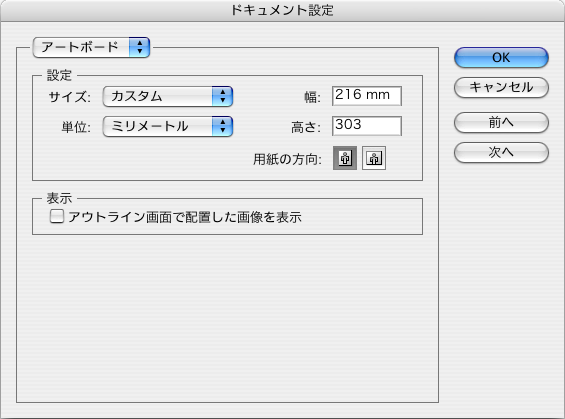Open the サイズ dropdown showing カスタム
Image resolution: width=565 pixels, height=419 pixels.
pos(168,96)
